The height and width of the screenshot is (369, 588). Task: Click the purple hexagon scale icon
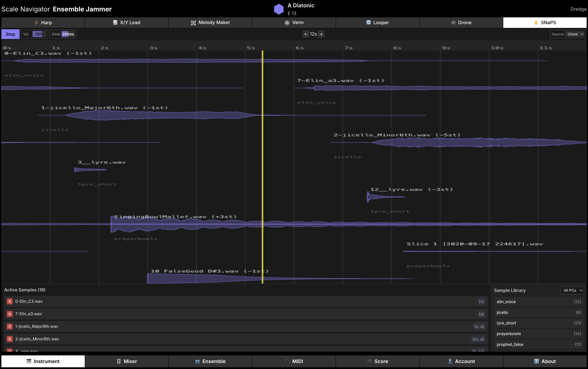pyautogui.click(x=279, y=9)
